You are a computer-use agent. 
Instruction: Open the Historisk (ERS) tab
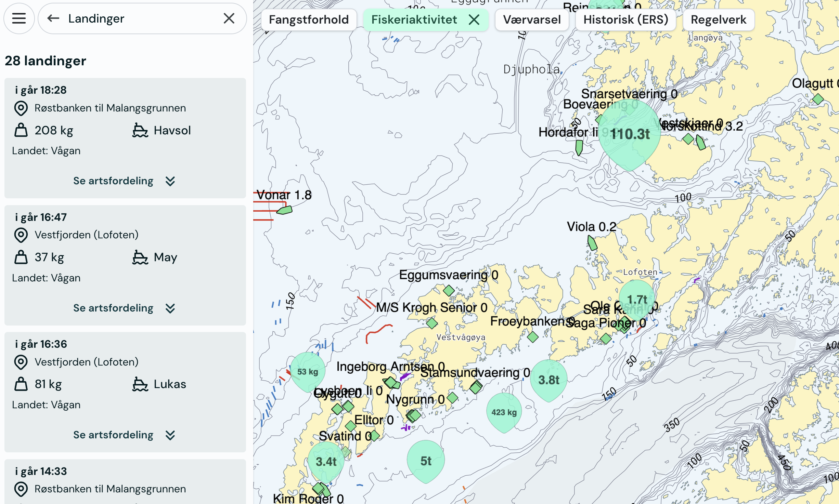(625, 20)
